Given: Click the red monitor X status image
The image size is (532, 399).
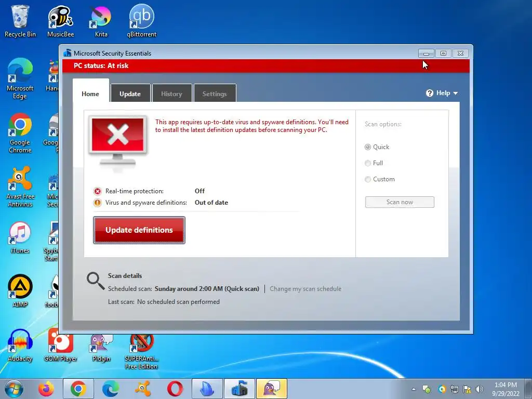Looking at the screenshot, I should click(118, 142).
